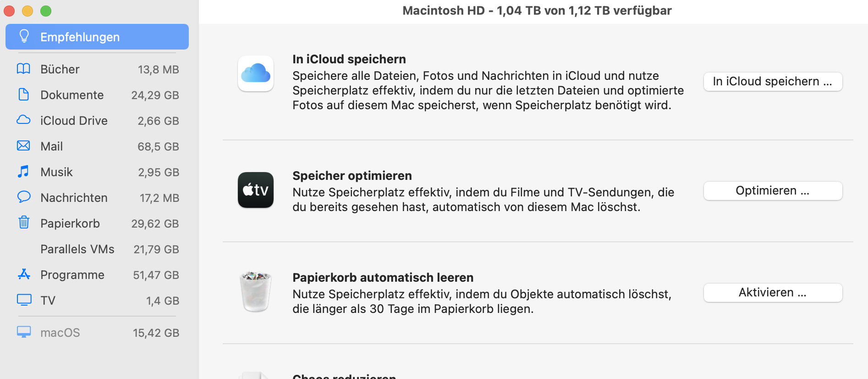Open the Mail envelope icon

click(23, 146)
